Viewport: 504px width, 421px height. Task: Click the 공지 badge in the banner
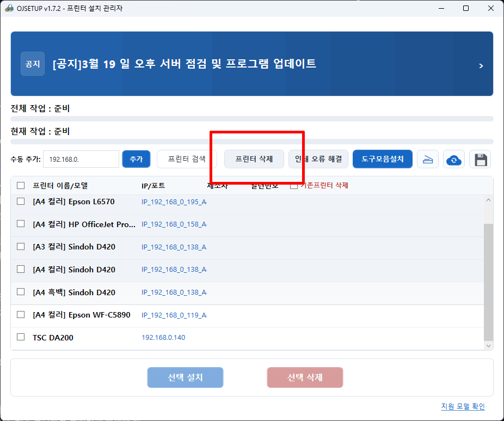coord(33,64)
